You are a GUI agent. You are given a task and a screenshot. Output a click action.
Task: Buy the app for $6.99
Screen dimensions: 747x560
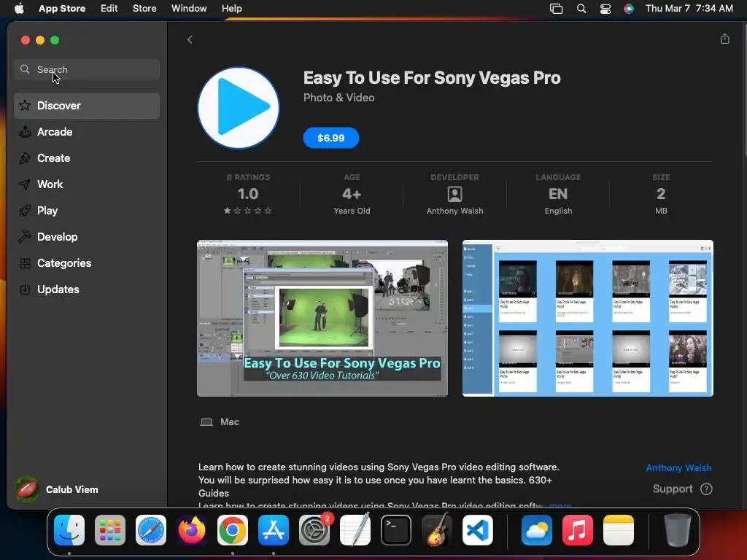[x=330, y=138]
